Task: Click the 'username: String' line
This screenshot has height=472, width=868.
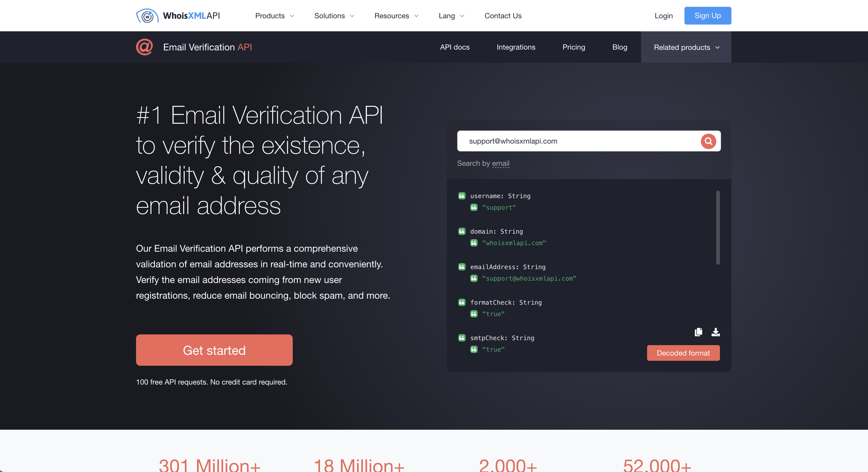Action: pos(500,196)
